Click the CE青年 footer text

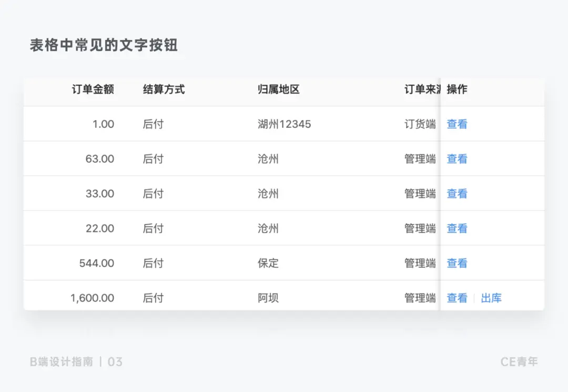tap(519, 361)
